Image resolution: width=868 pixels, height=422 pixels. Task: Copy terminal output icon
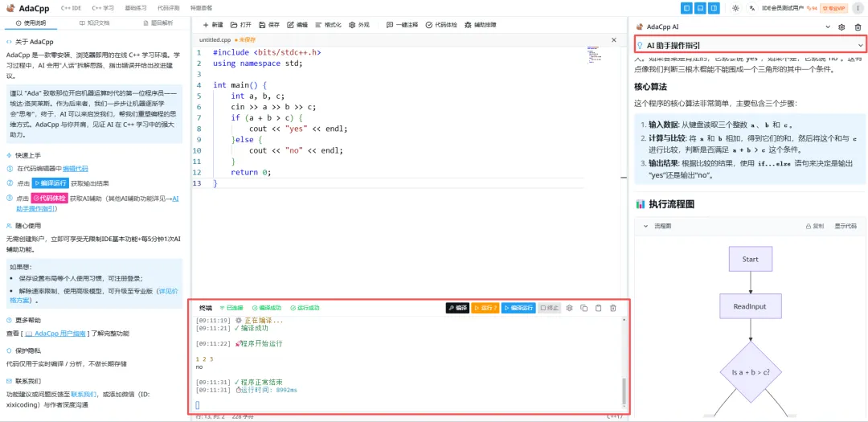583,308
